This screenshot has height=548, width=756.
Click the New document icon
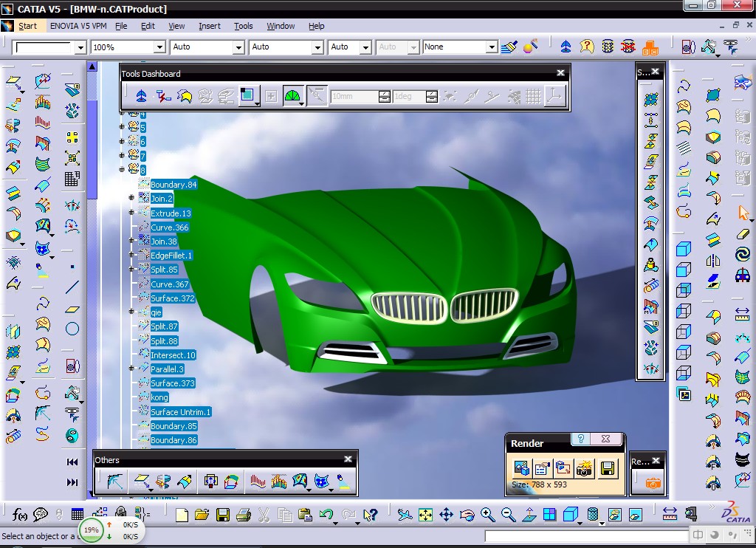pyautogui.click(x=182, y=516)
